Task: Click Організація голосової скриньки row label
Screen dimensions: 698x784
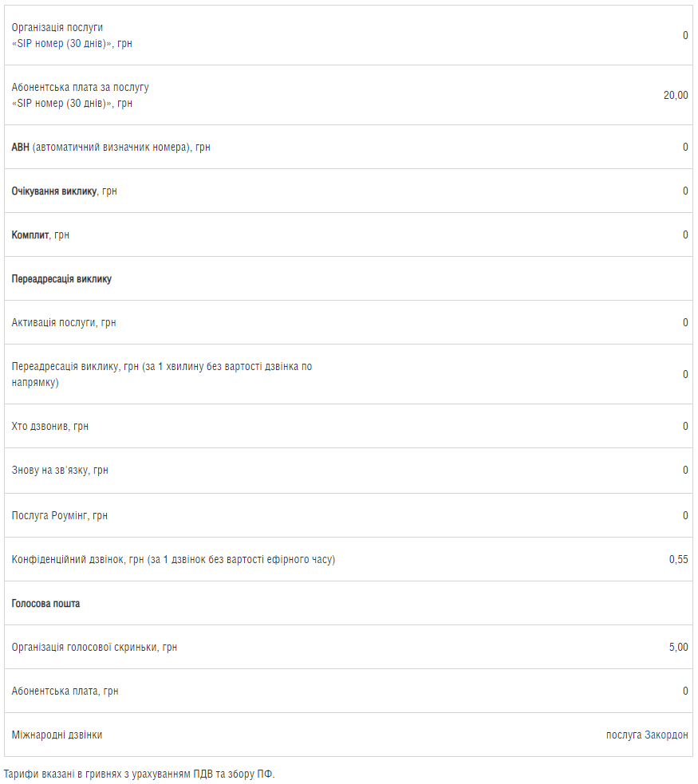Action: point(94,647)
